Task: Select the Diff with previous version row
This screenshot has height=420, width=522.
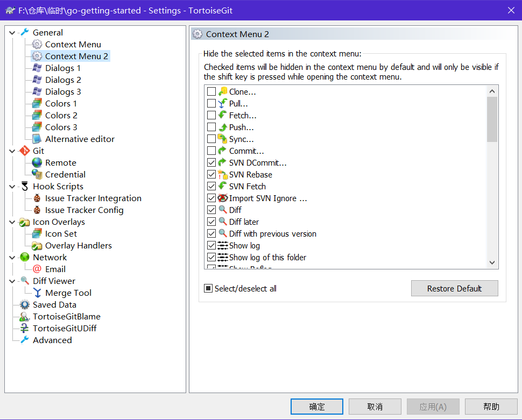Action: [x=273, y=233]
